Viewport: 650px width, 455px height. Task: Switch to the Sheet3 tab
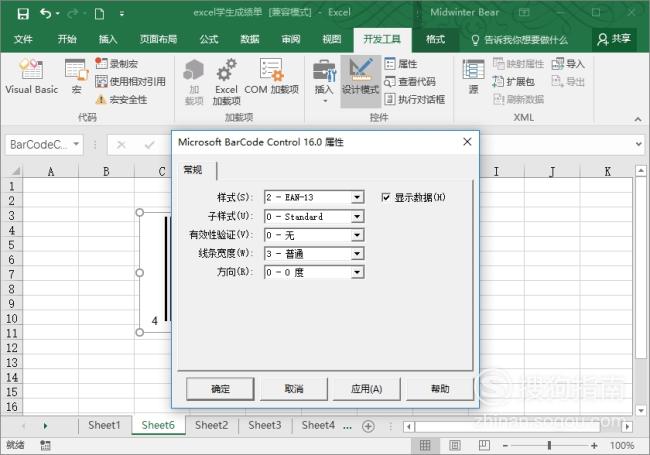pos(264,425)
